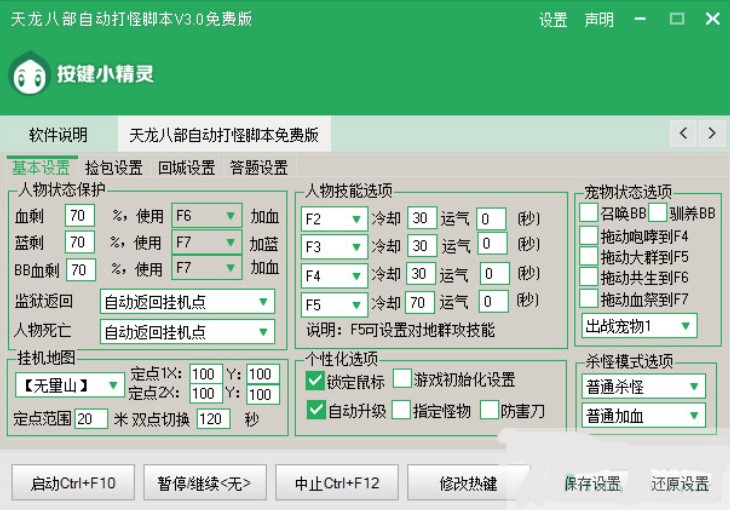Click the left tab scroll arrow
The height and width of the screenshot is (510, 730).
(683, 134)
